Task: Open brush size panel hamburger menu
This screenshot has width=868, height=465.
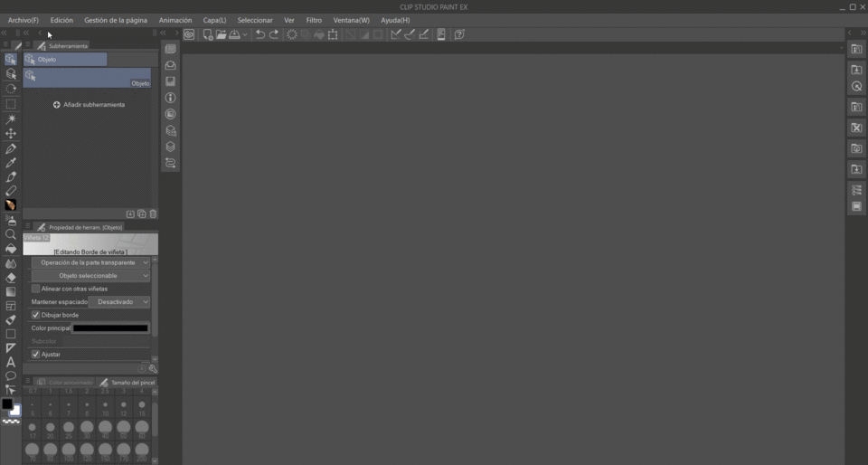Action: pos(28,382)
